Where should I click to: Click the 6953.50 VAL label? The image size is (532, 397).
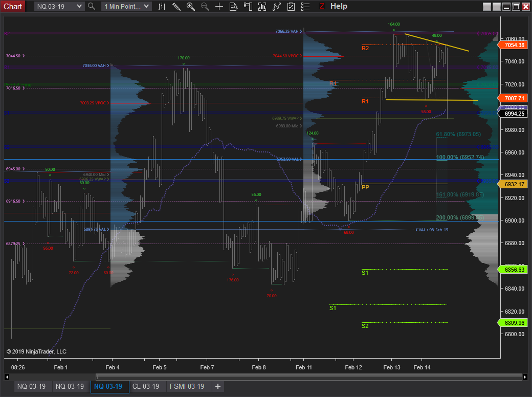point(289,159)
